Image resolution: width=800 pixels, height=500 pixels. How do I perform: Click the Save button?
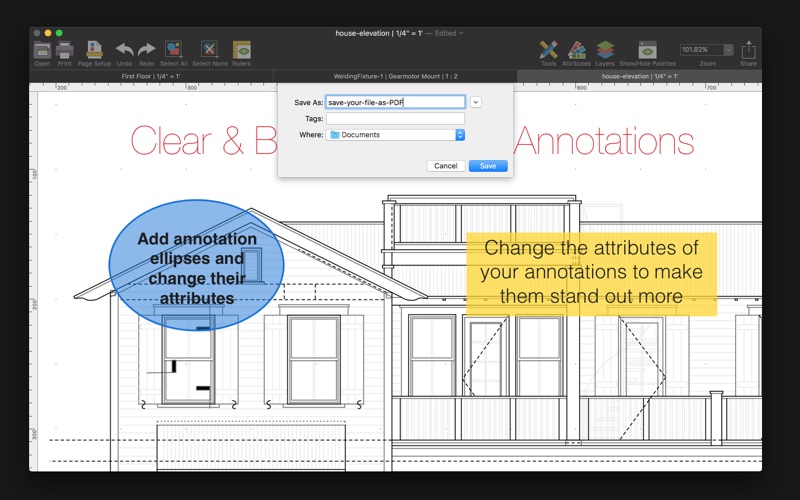488,166
